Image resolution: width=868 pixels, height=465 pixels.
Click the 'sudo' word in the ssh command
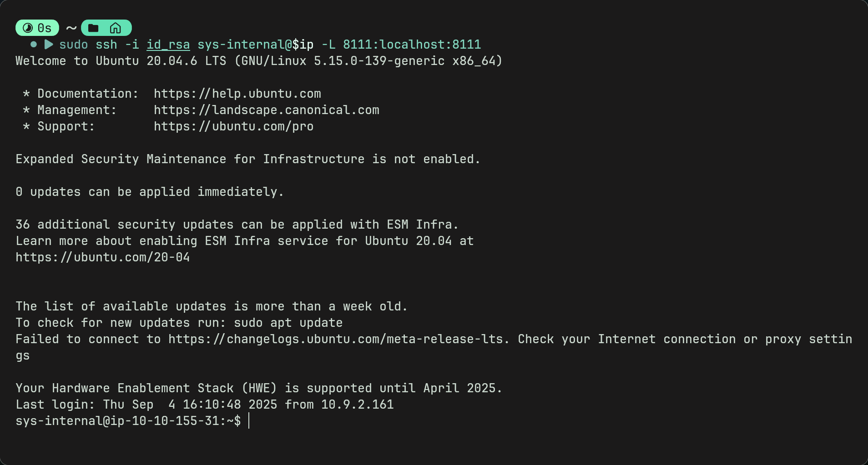(74, 45)
